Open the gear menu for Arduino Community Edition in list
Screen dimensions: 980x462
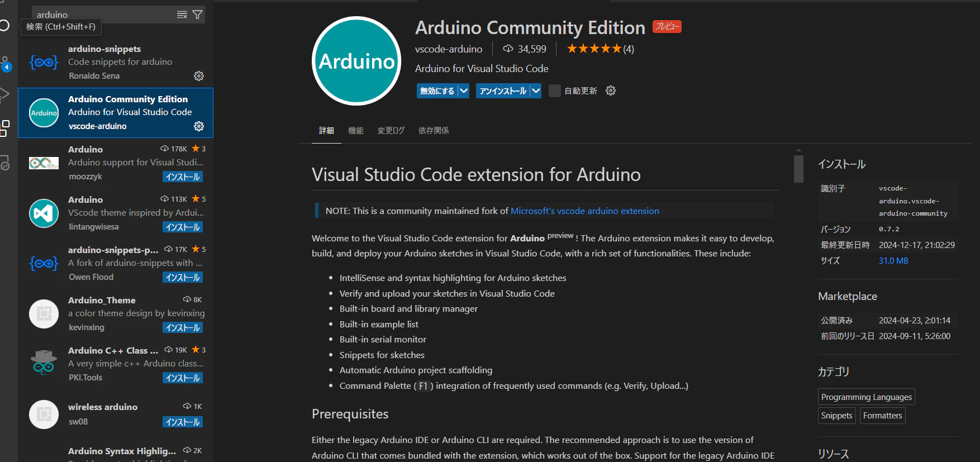(199, 126)
